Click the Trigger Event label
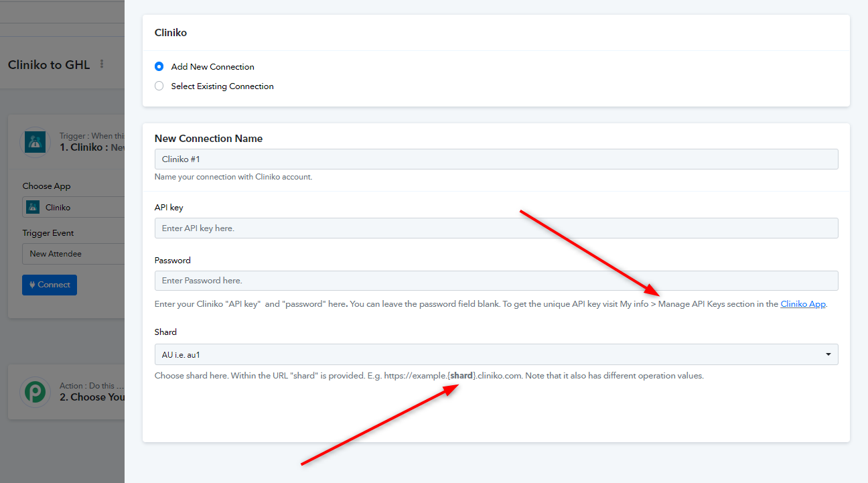The image size is (868, 483). point(48,233)
